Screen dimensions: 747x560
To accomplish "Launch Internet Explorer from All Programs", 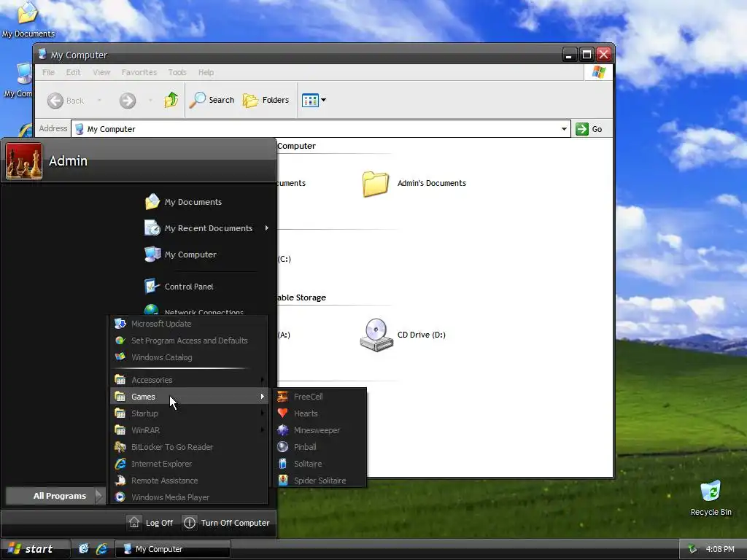I will [189, 463].
